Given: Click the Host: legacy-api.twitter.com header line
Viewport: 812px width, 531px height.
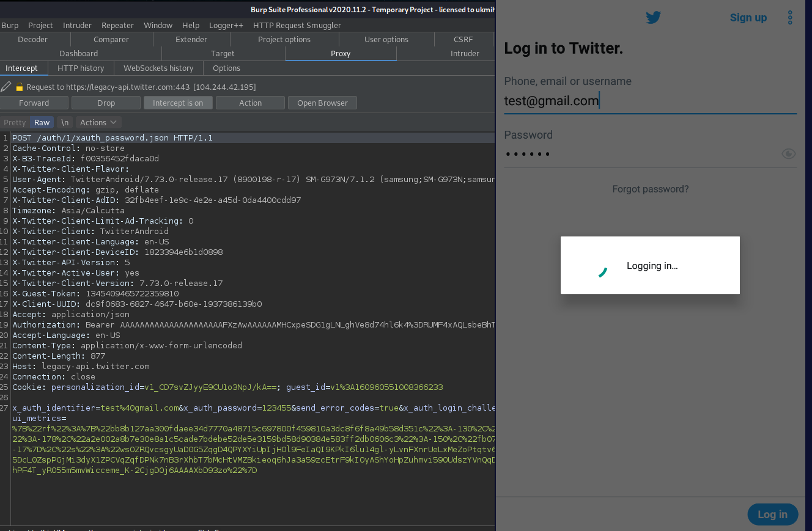Looking at the screenshot, I should (x=81, y=367).
